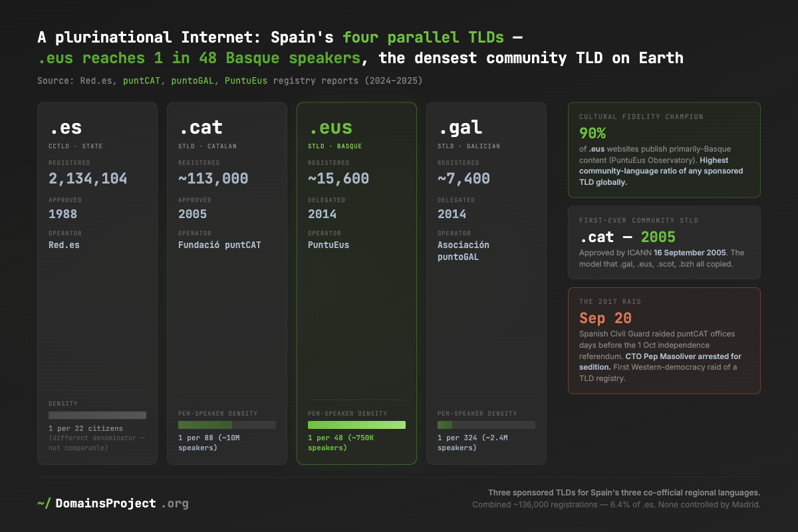Viewport: 798px width, 532px height.
Task: Select the Asociación puntoGAL operator name
Action: click(x=463, y=250)
